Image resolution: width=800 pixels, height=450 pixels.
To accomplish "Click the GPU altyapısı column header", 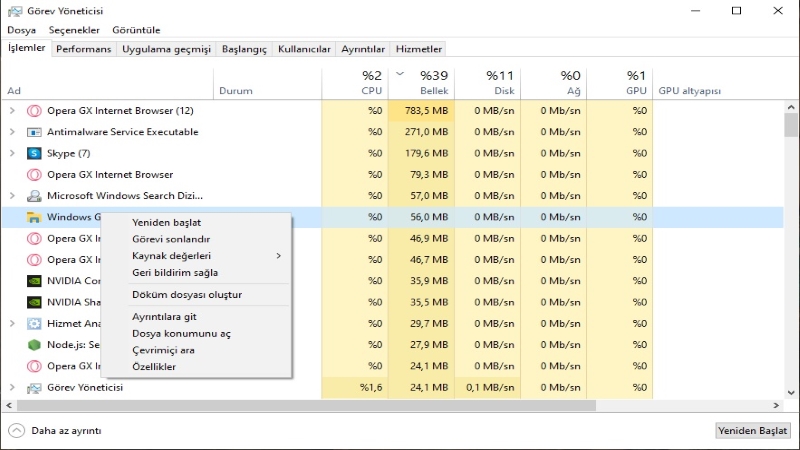I will [689, 91].
